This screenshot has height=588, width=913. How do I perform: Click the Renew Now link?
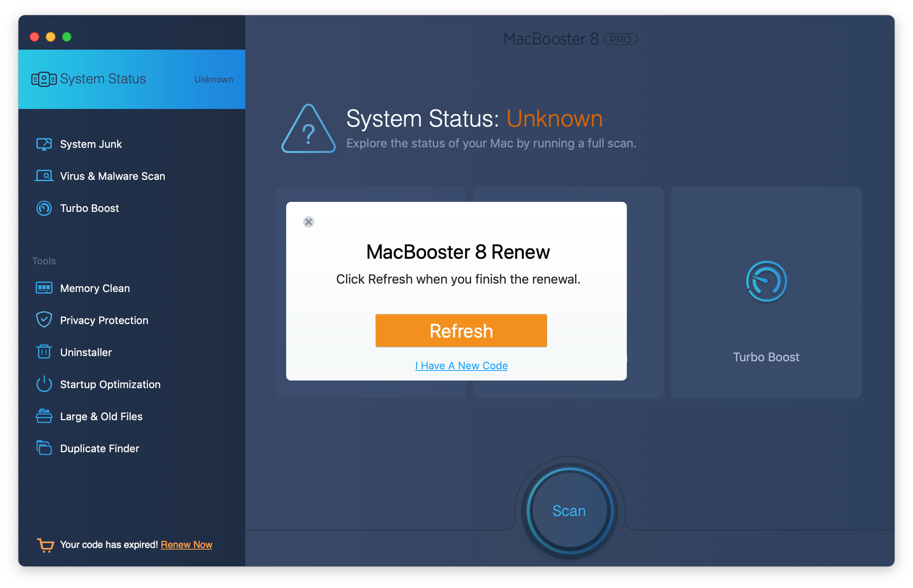[x=186, y=545]
